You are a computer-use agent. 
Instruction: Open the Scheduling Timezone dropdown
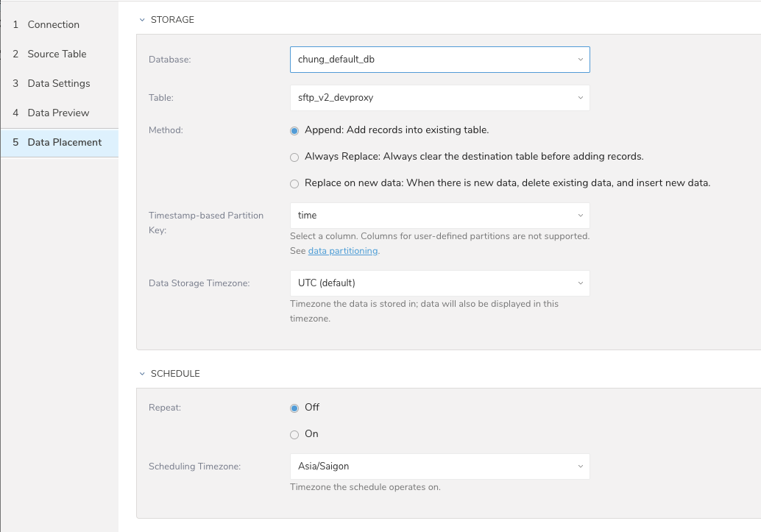click(x=439, y=467)
